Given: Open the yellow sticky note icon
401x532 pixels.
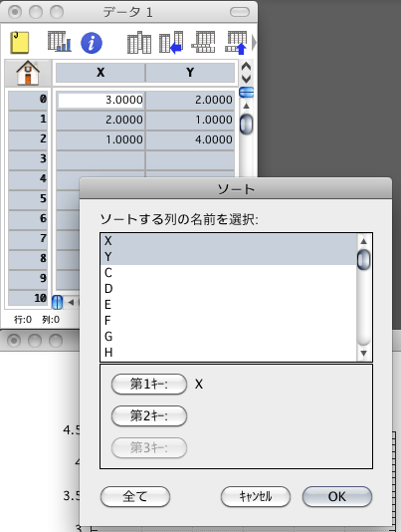Looking at the screenshot, I should (x=20, y=43).
